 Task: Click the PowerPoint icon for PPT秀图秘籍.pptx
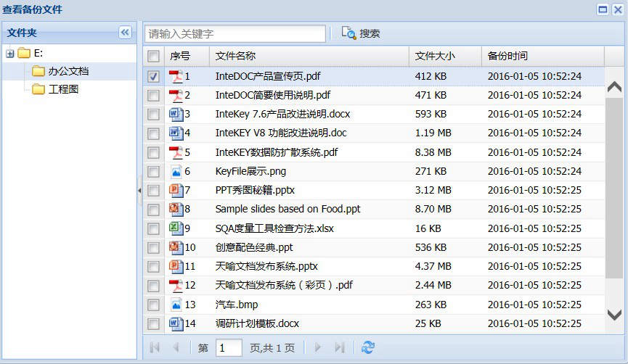coord(176,191)
